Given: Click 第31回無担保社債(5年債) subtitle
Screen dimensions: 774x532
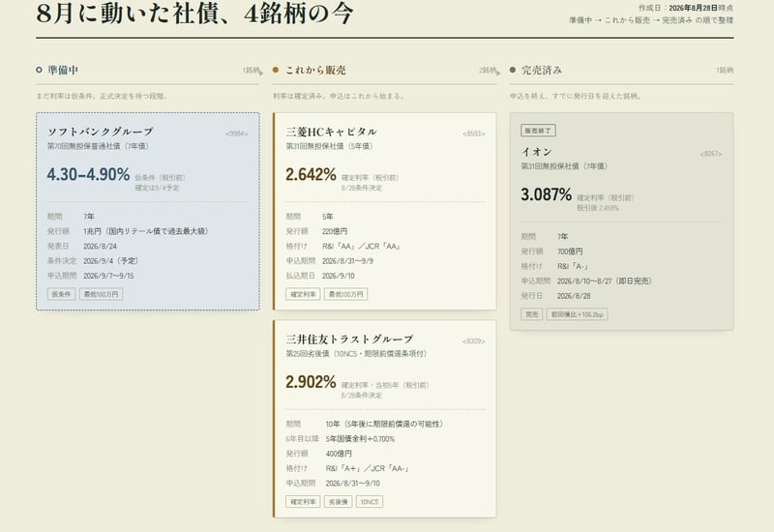Looking at the screenshot, I should coord(329,146).
